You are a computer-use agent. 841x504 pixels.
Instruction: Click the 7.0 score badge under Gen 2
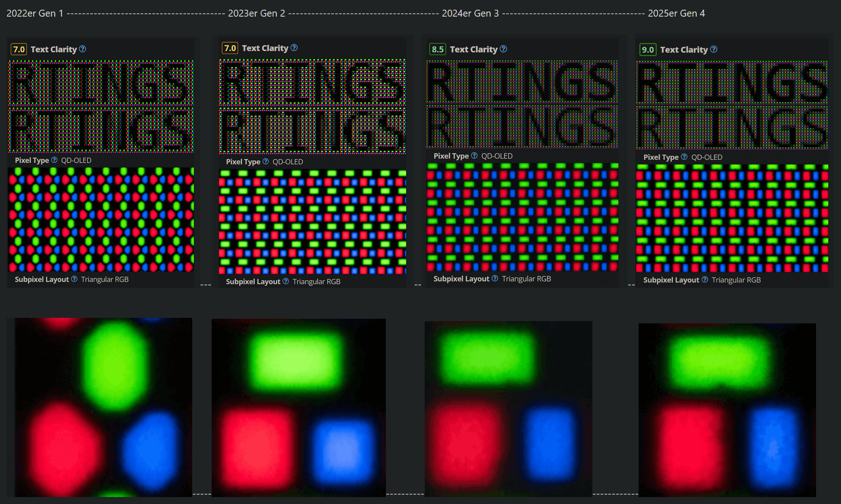coord(230,48)
